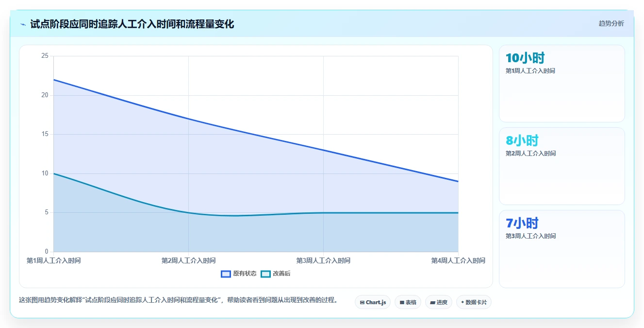Click the 进度 tag
This screenshot has width=644, height=328.
pos(439,302)
